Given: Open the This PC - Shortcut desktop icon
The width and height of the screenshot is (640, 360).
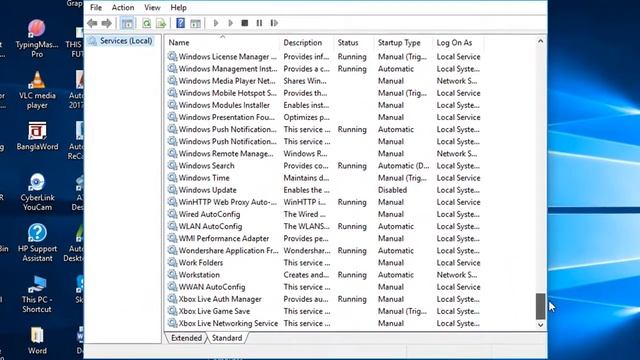Looking at the screenshot, I should [x=37, y=294].
